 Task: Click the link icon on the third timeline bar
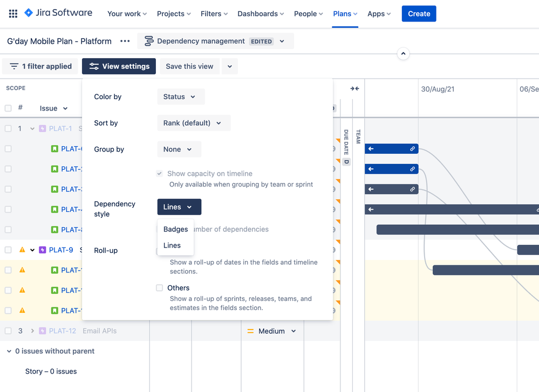412,189
